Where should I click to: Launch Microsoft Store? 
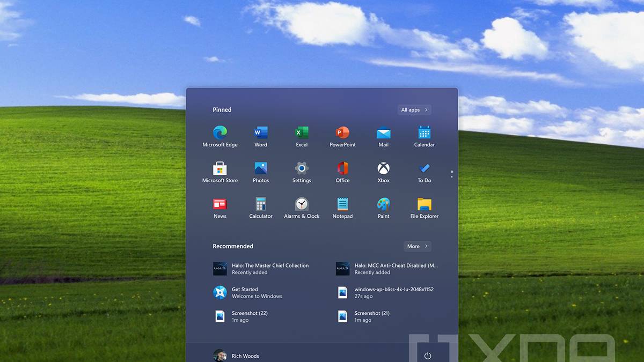point(220,173)
